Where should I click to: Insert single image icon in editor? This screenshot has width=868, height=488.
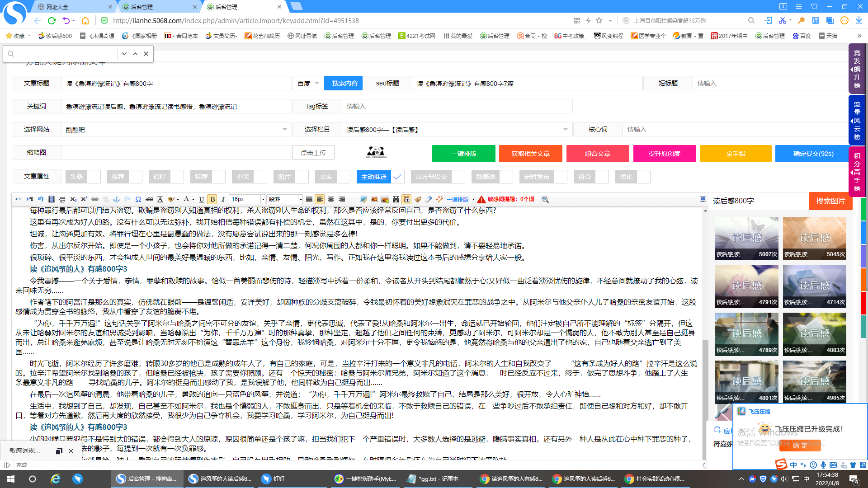coord(374,199)
